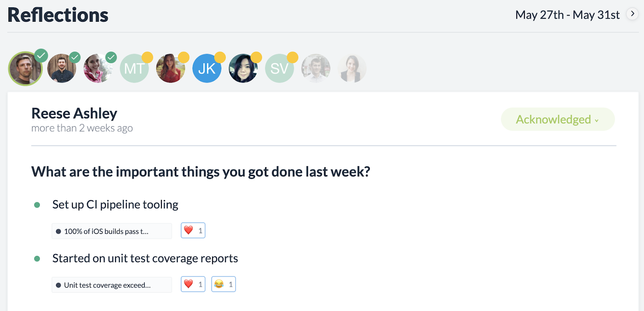Select the MT initials avatar
Screen dimensions: 644x311
[x=134, y=68]
